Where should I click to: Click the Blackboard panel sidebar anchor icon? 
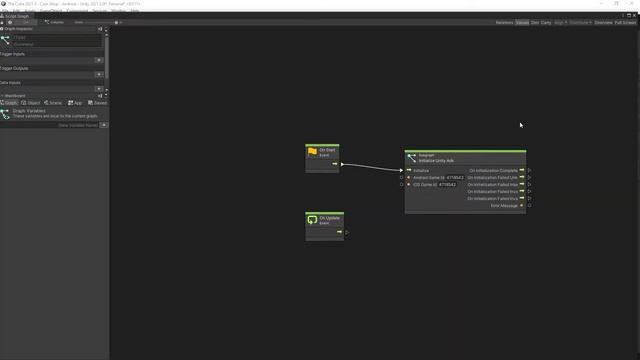100,96
